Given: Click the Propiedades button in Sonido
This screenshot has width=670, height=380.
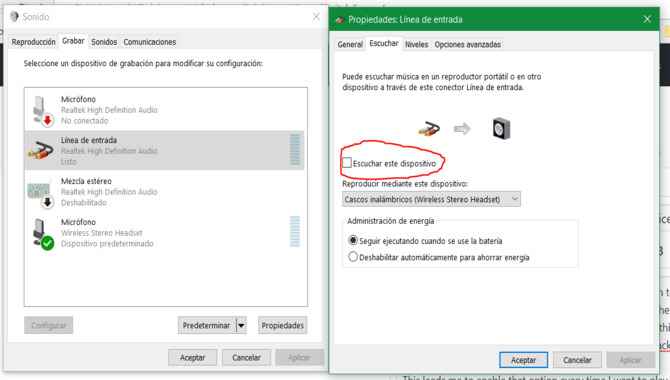Looking at the screenshot, I should point(282,325).
